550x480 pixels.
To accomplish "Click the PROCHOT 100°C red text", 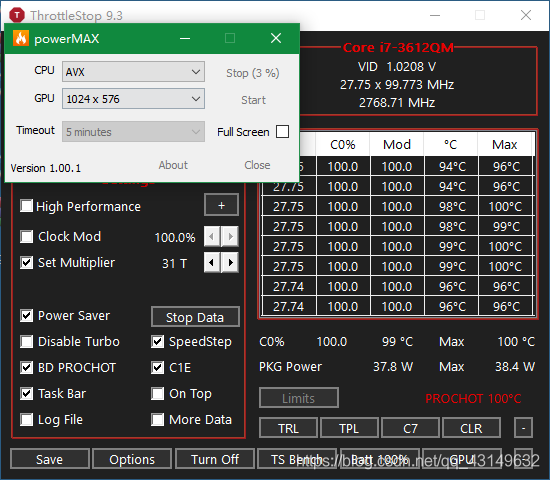I will point(473,399).
